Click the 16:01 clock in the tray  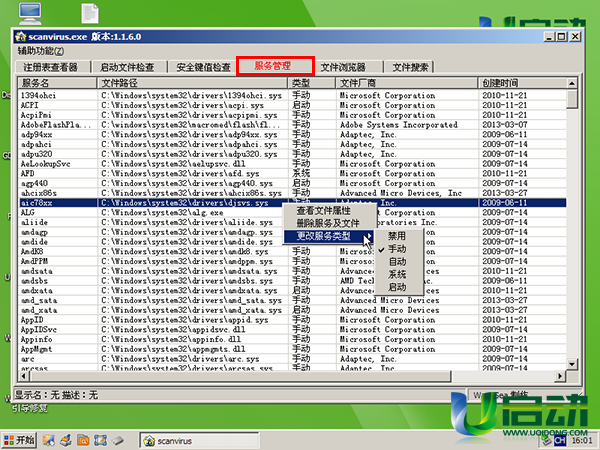point(582,441)
